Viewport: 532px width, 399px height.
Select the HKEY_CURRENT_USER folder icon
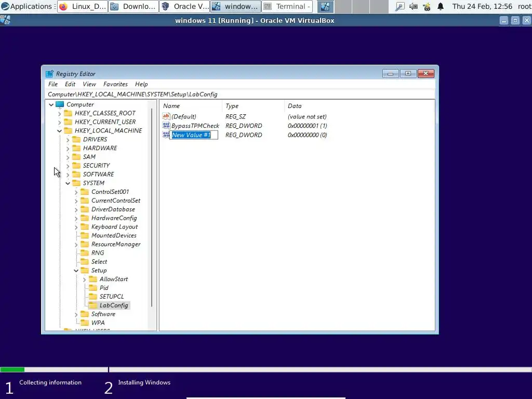pyautogui.click(x=68, y=122)
